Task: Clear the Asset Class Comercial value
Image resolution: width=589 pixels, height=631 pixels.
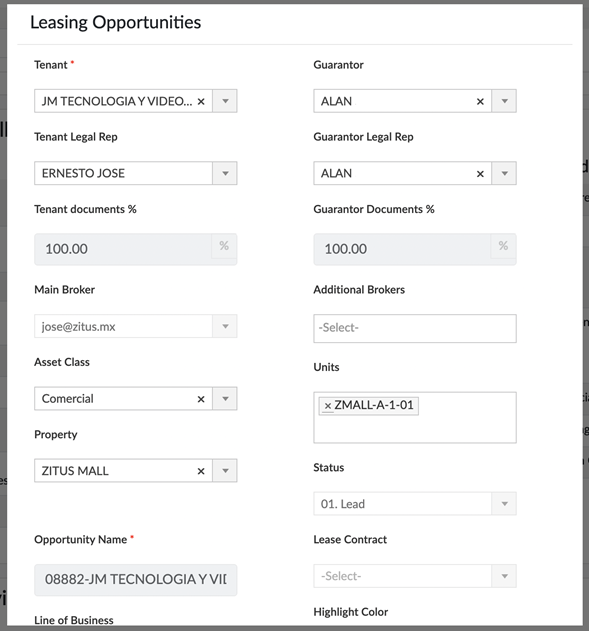Action: (x=201, y=399)
